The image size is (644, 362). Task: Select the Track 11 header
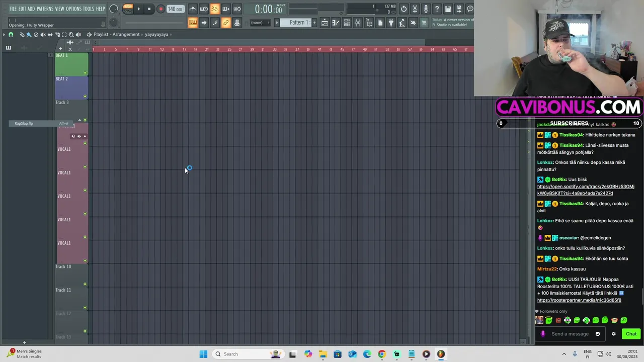71,298
